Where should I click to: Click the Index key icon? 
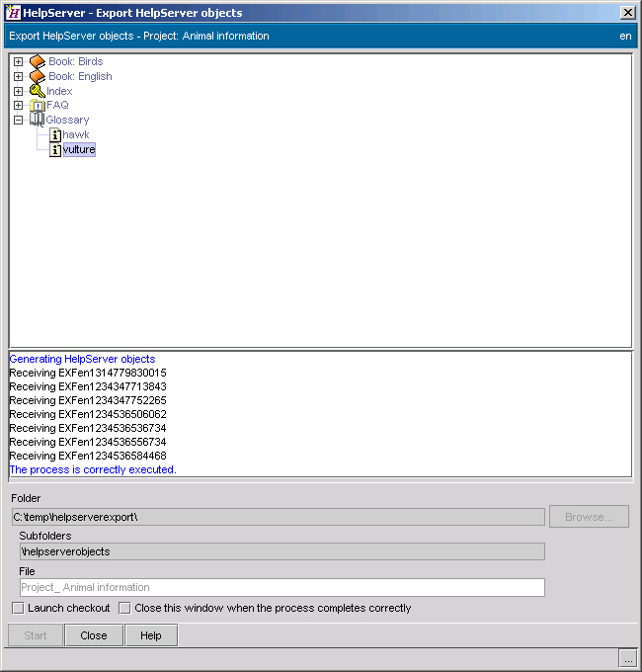[37, 91]
